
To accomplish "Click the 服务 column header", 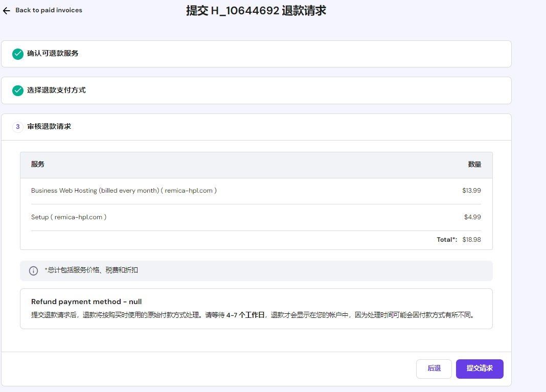I will tap(38, 165).
